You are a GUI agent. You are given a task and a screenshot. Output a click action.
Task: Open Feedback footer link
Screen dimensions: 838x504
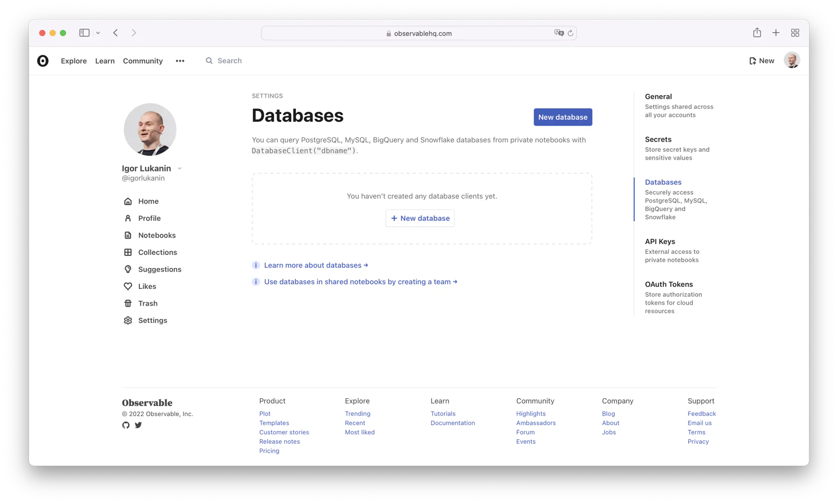pos(702,413)
